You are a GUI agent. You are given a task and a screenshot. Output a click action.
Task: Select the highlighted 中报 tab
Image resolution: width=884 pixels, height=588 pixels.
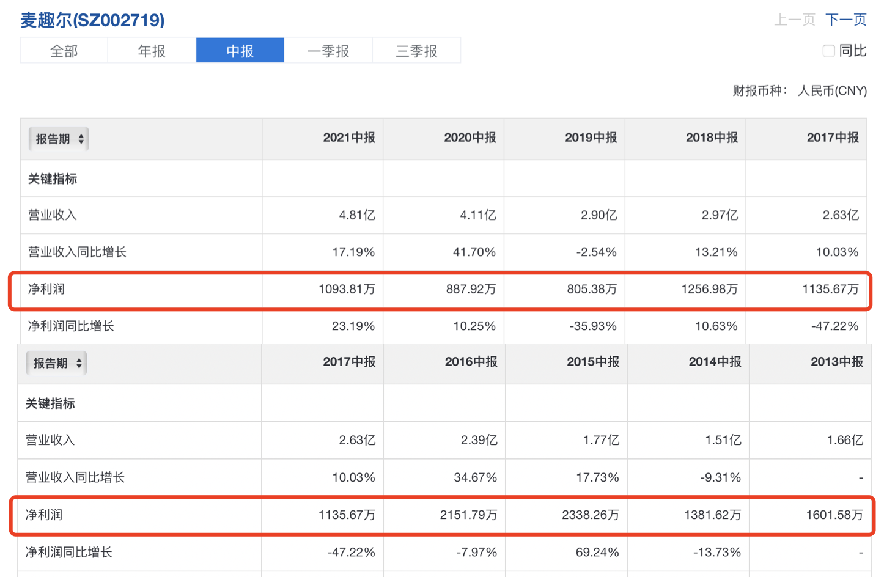(240, 51)
